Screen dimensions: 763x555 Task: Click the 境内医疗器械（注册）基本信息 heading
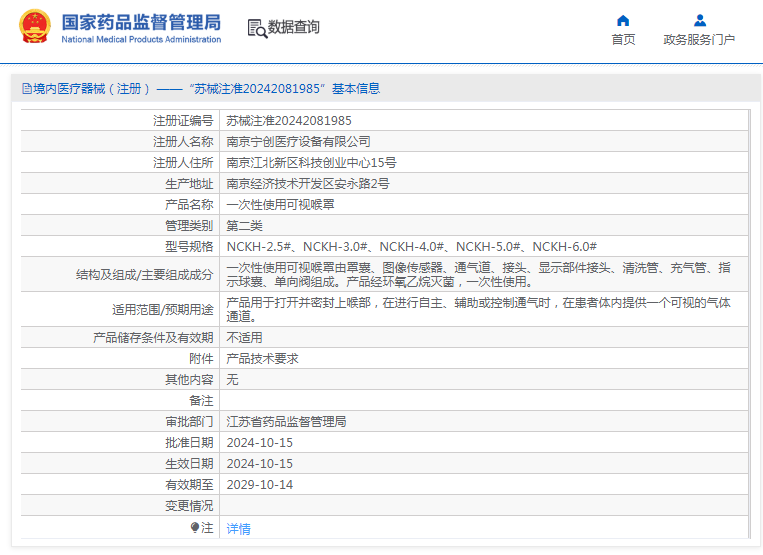click(201, 89)
